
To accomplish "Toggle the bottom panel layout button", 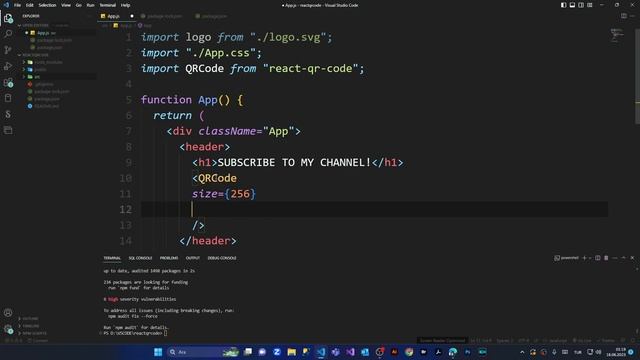I will tap(572, 5).
